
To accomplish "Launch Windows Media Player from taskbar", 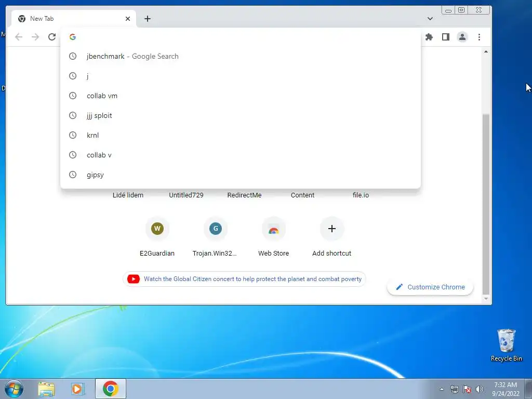I will tap(78, 389).
